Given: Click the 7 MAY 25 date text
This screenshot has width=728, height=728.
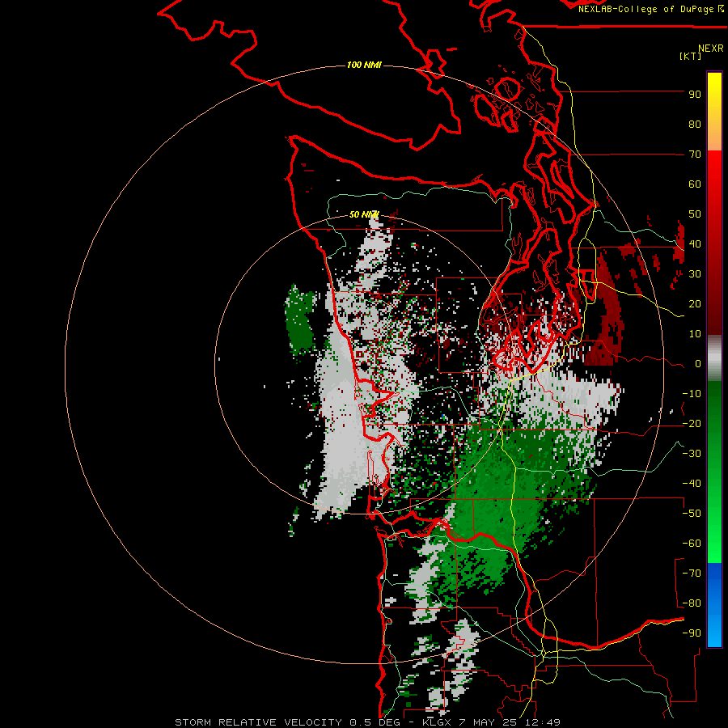Looking at the screenshot, I should (x=489, y=722).
